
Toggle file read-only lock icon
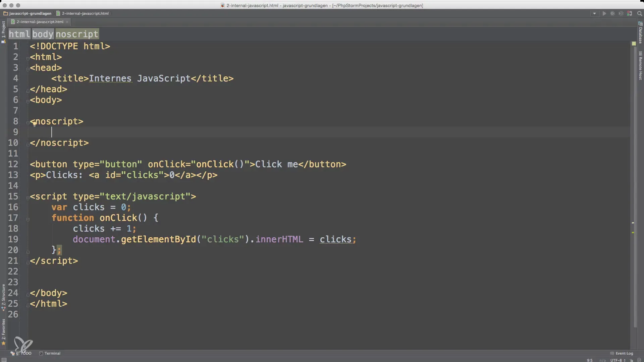(631, 360)
